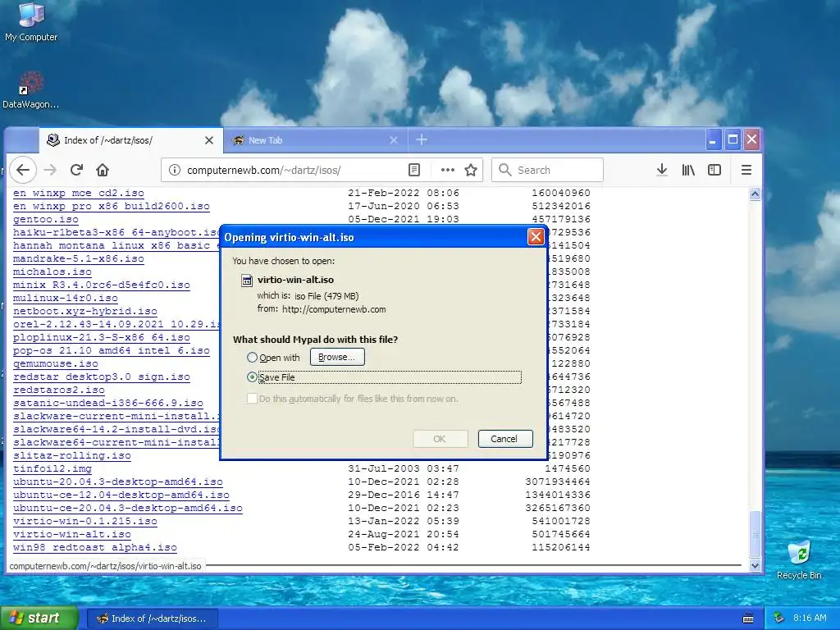Open the slitaz-rolling.iso link
This screenshot has width=840, height=630.
point(72,455)
